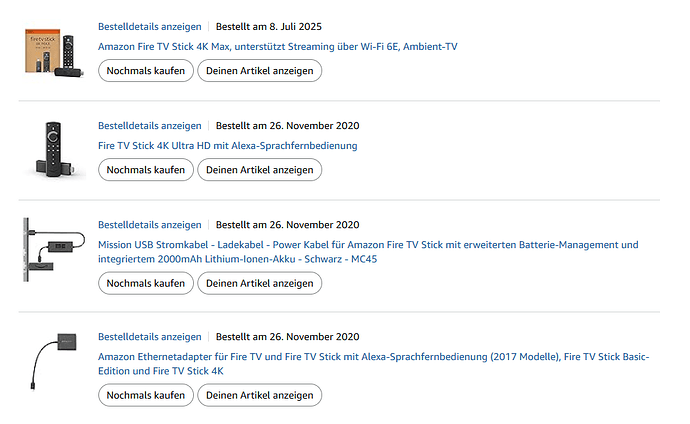Image resolution: width=690 pixels, height=424 pixels.
Task: Click the Amazon Ethernetadapter product thumbnail
Action: pos(52,361)
